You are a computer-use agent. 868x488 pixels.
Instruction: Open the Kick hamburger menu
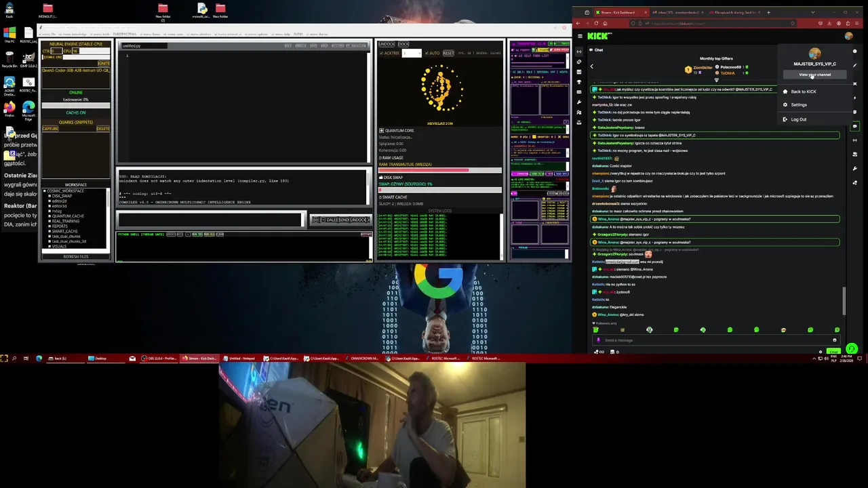point(580,36)
